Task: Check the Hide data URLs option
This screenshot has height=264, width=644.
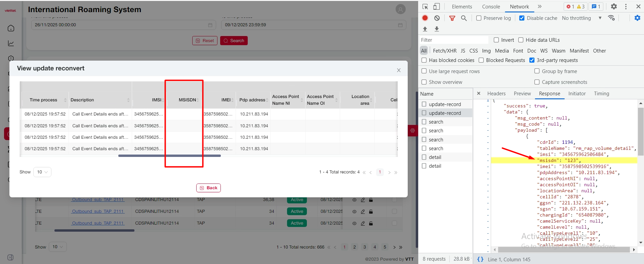Action: click(521, 40)
